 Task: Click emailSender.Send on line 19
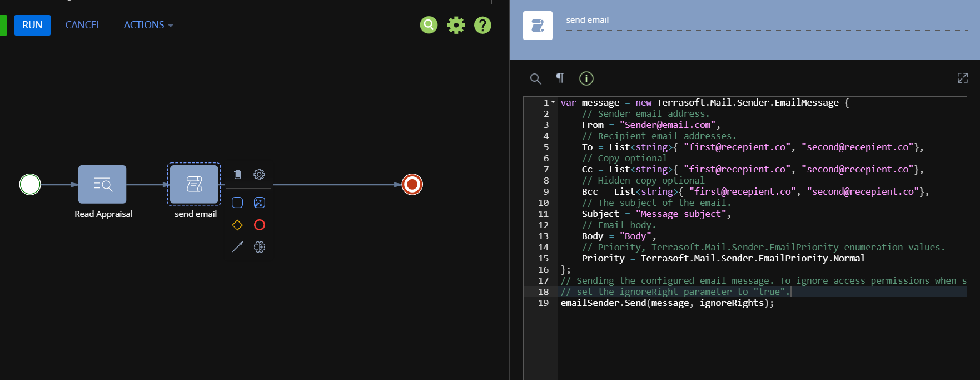603,303
